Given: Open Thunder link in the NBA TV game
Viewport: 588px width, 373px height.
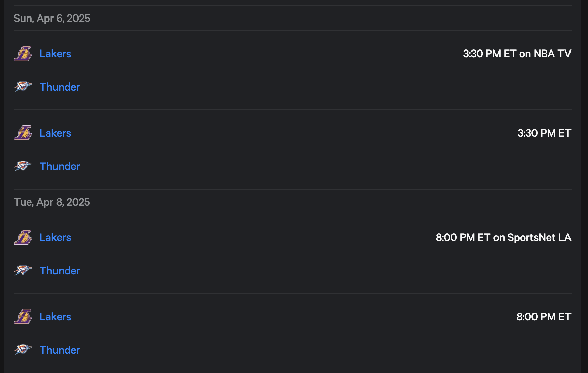Looking at the screenshot, I should (x=60, y=87).
